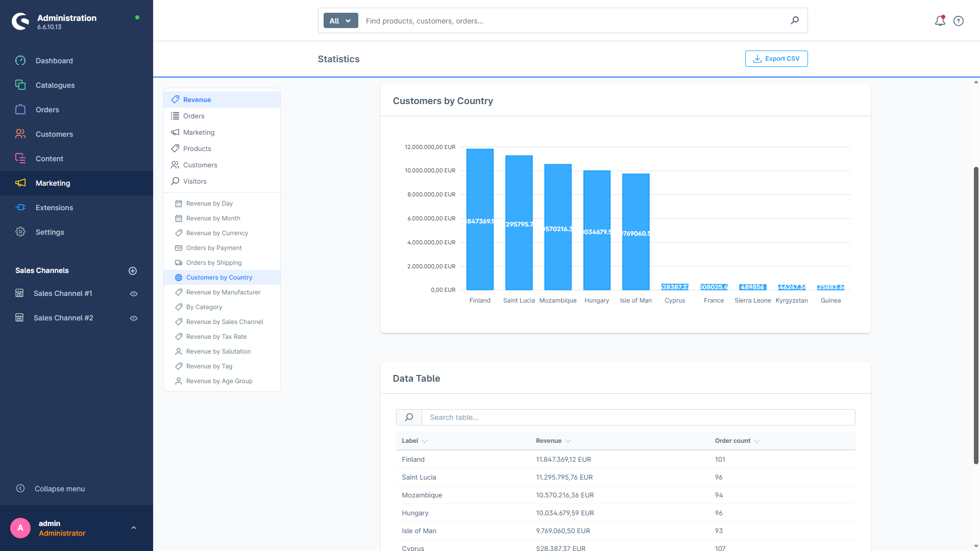Image resolution: width=980 pixels, height=551 pixels.
Task: Toggle visibility of Sales Channel #1
Action: [133, 293]
